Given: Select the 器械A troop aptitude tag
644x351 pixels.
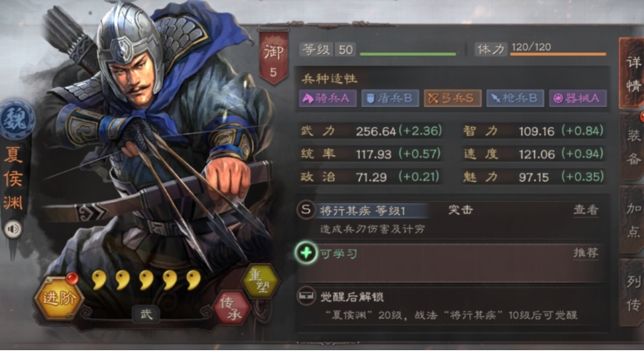Looking at the screenshot, I should (578, 99).
